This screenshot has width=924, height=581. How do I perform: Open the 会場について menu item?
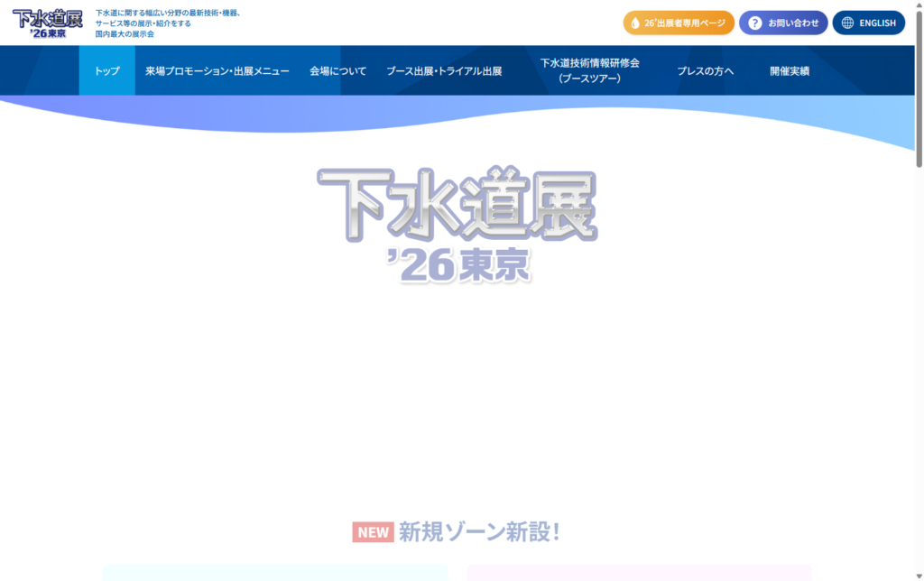(337, 69)
